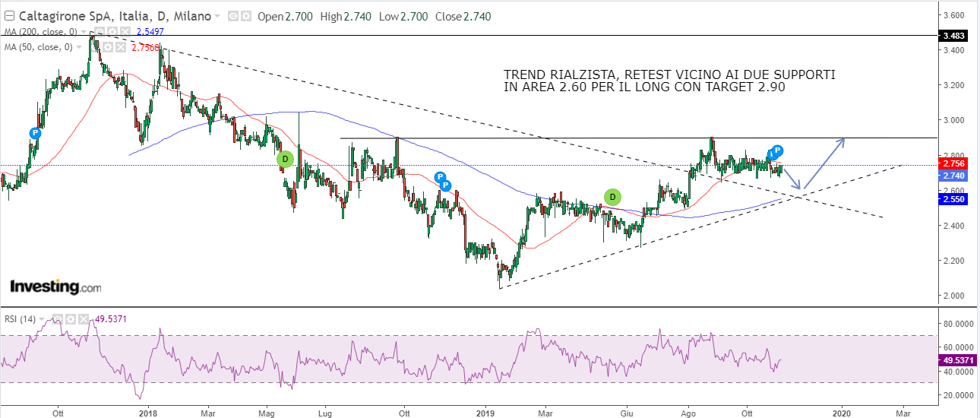Click the 2019 label on the time axis
Image resolution: width=980 pixels, height=418 pixels.
[x=485, y=413]
